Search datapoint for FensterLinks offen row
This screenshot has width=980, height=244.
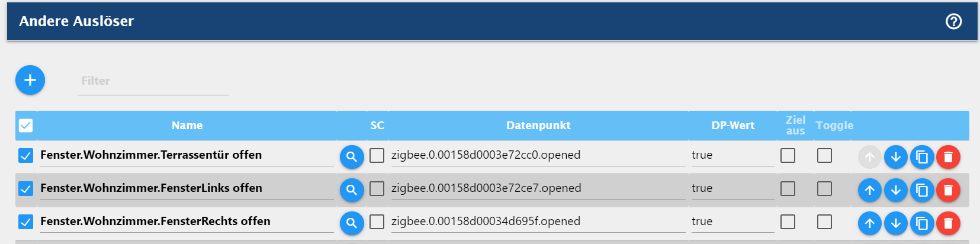pyautogui.click(x=352, y=190)
